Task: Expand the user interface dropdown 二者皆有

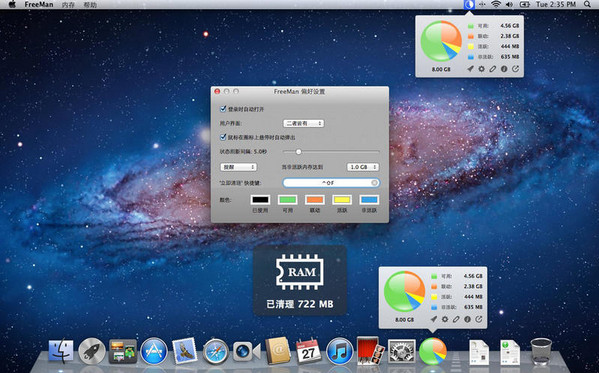Action: pos(303,123)
